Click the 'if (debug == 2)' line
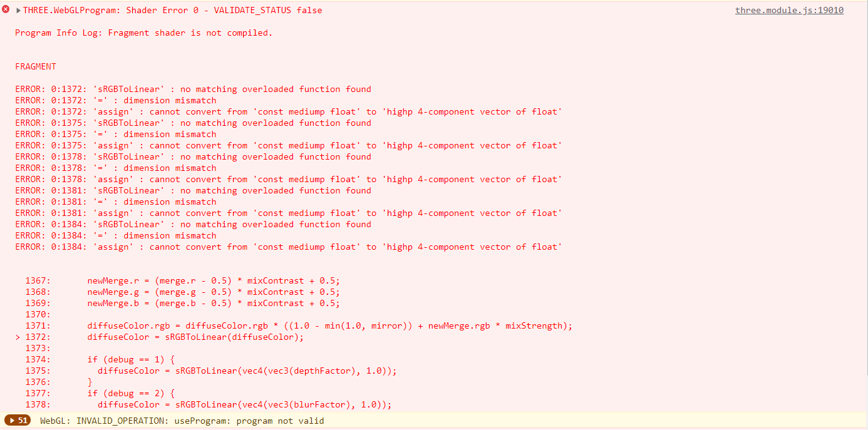The width and height of the screenshot is (868, 430). (131, 394)
